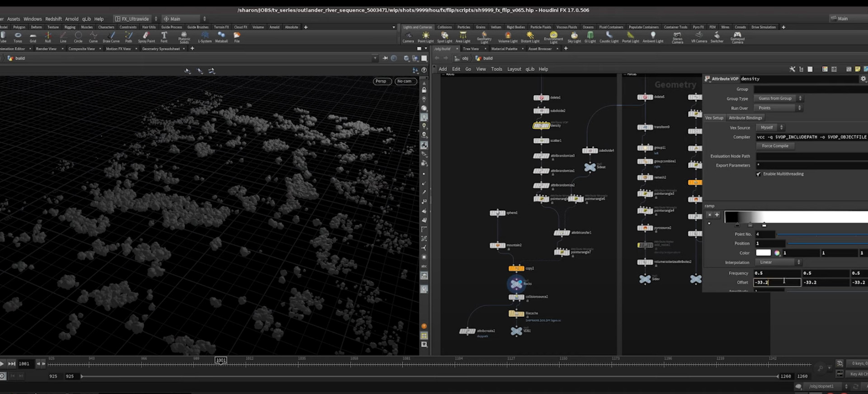Image resolution: width=868 pixels, height=394 pixels.
Task: Add a Stereo Camera from the shelf
Action: coord(677,38)
